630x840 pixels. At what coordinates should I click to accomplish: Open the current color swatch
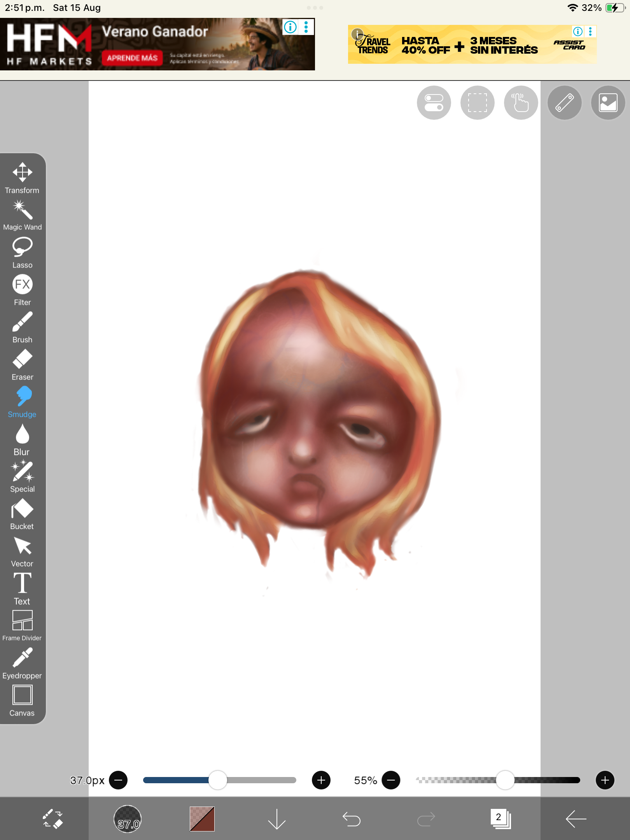(202, 819)
